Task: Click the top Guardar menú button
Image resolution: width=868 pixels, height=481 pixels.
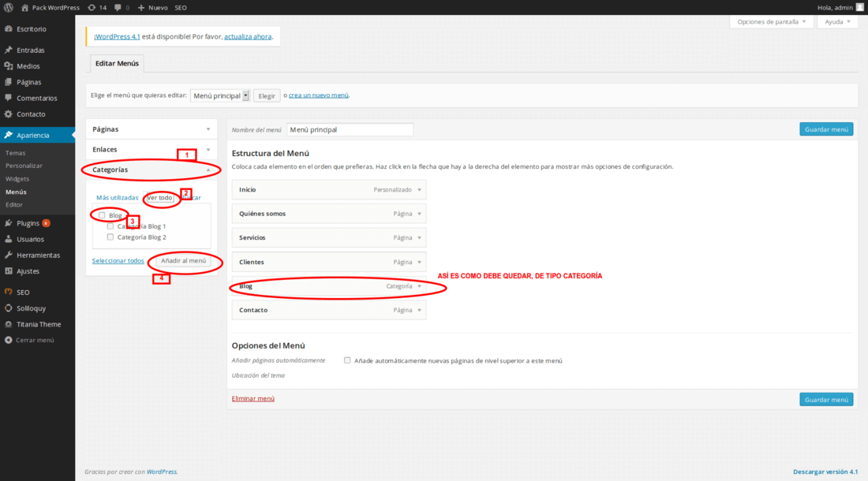Action: 826,129
